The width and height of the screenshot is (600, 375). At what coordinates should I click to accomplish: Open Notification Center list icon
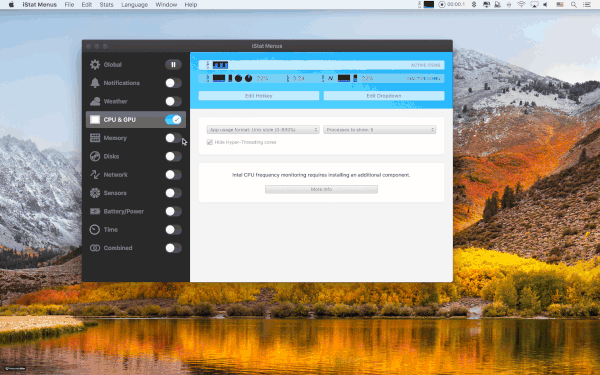587,5
